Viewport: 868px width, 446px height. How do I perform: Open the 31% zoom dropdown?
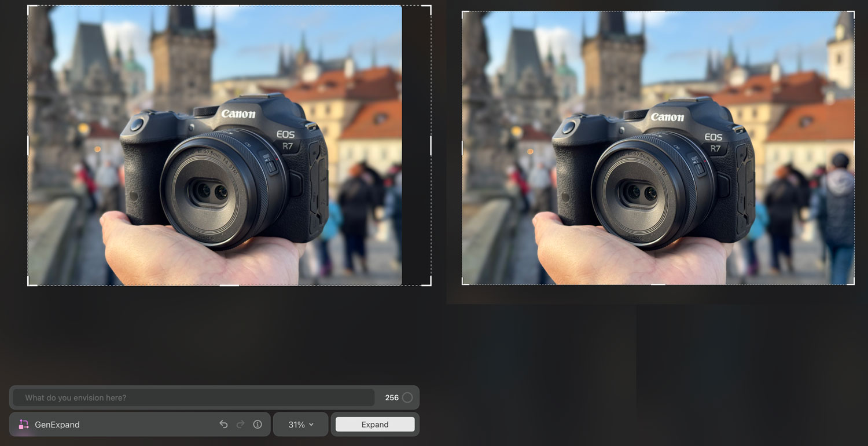tap(300, 425)
